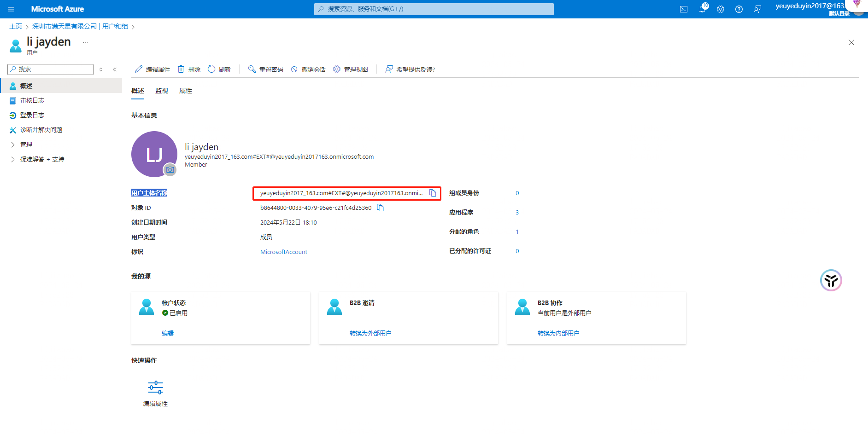
Task: Open 应用程序 count 3
Action: point(517,213)
